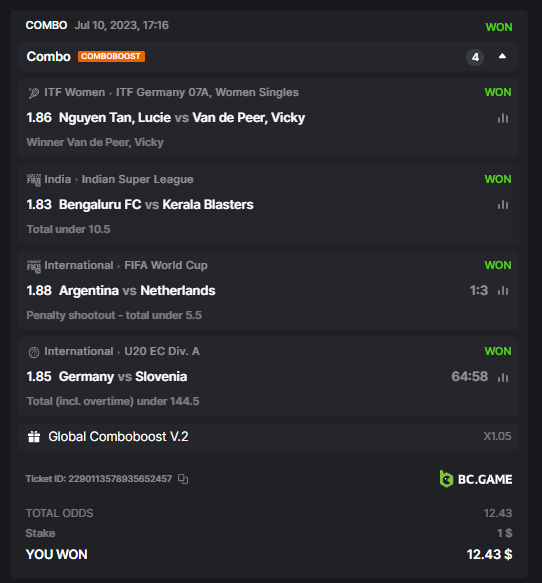The image size is (542, 583).
Task: Click the Global Comboboost V.2 row
Action: (x=268, y=437)
